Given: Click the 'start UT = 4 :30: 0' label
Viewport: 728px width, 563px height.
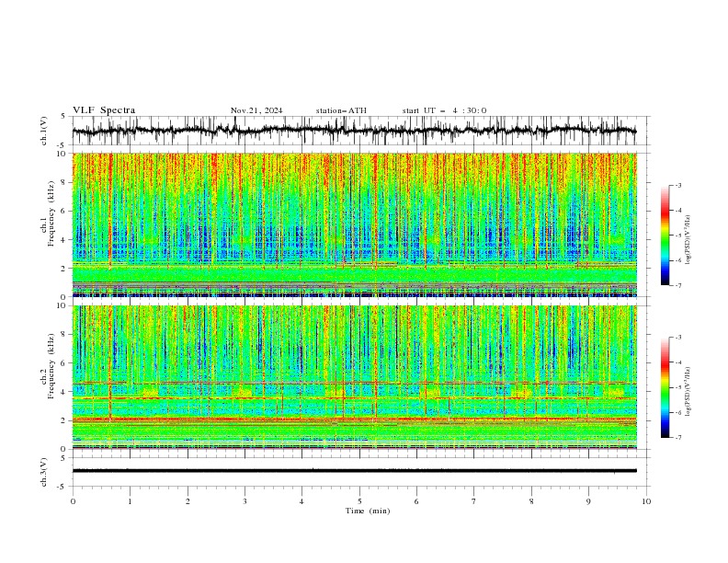Looking at the screenshot, I should click(x=444, y=110).
